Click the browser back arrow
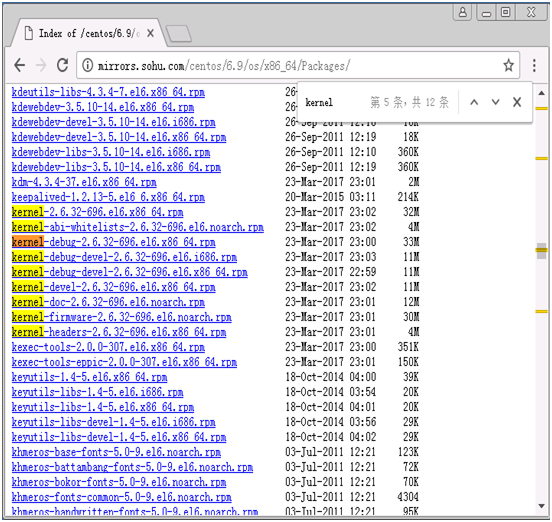 click(20, 65)
